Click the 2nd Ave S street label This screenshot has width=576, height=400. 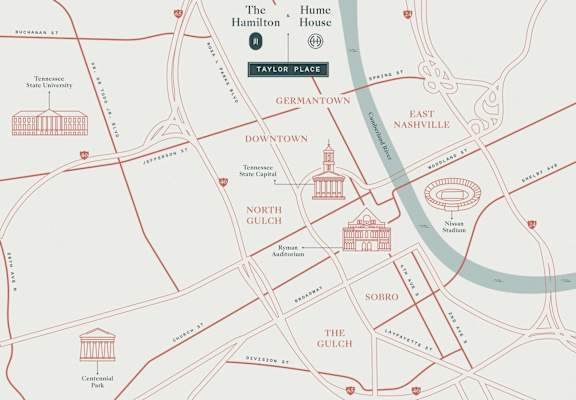pyautogui.click(x=457, y=328)
